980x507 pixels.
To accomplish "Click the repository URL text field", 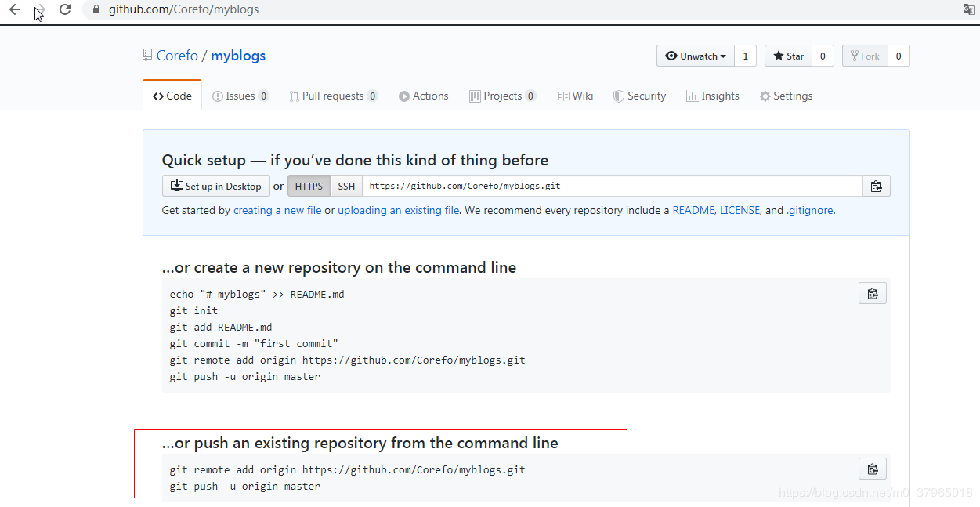I will (611, 186).
